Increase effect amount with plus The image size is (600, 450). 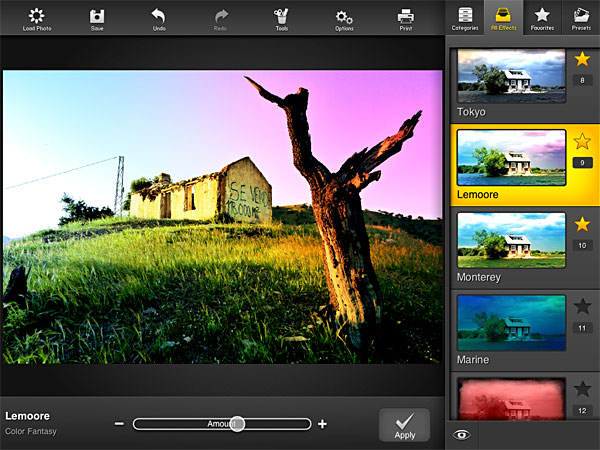point(322,424)
